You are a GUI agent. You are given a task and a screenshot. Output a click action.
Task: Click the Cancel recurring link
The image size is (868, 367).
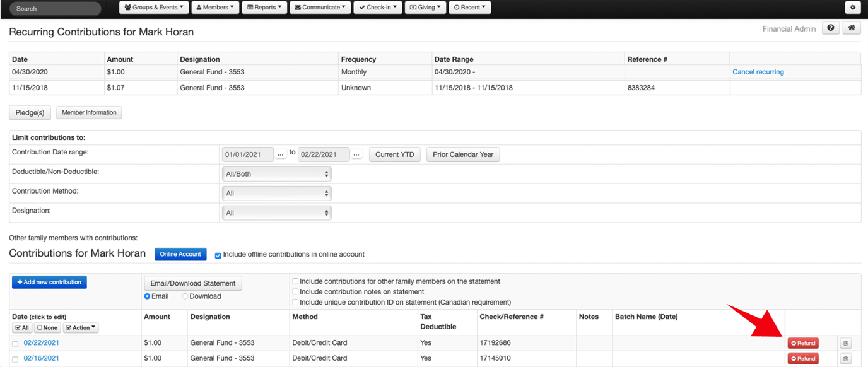coord(758,72)
